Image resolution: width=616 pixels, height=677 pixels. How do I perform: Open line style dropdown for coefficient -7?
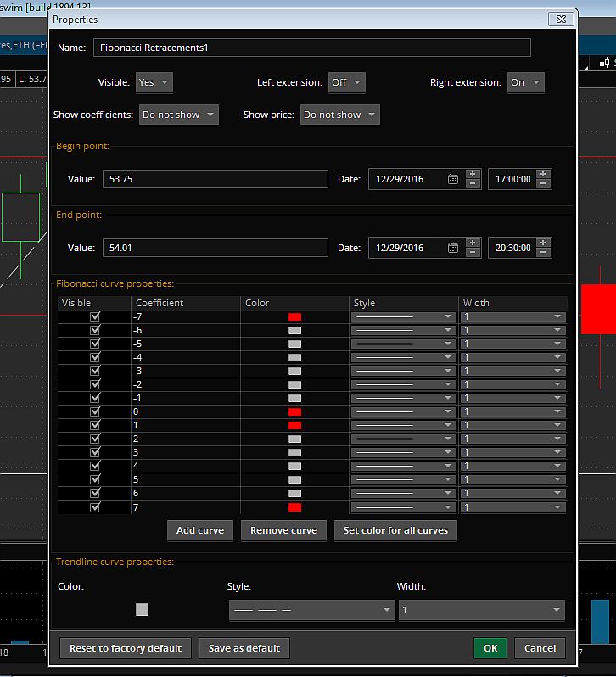[x=404, y=316]
